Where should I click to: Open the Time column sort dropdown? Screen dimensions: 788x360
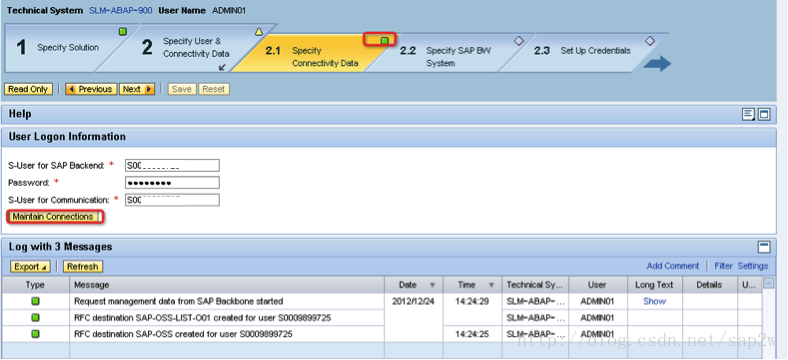[491, 285]
